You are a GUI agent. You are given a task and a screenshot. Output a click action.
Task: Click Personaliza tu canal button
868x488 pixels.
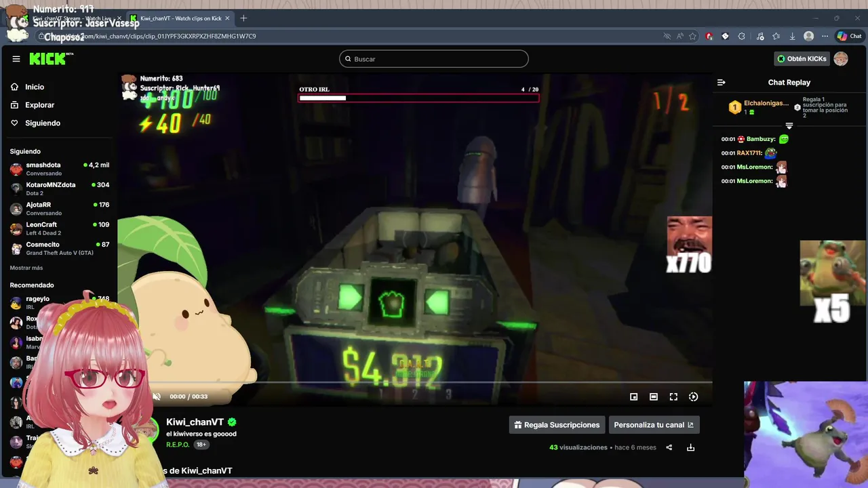point(654,425)
